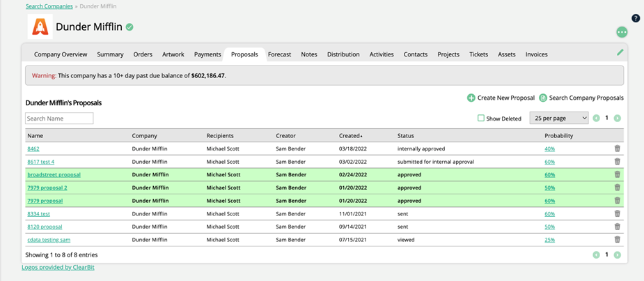Click trash icon in 8120 proposal row
The width and height of the screenshot is (644, 281).
(617, 227)
